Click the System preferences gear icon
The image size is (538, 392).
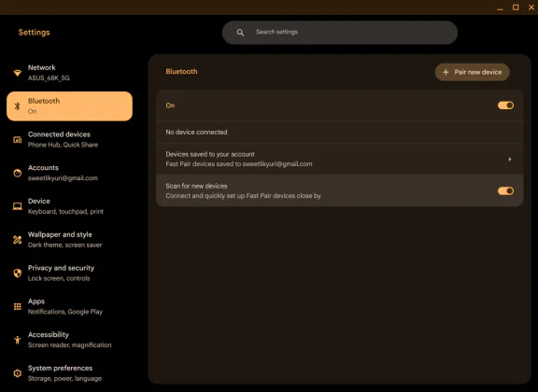[17, 373]
